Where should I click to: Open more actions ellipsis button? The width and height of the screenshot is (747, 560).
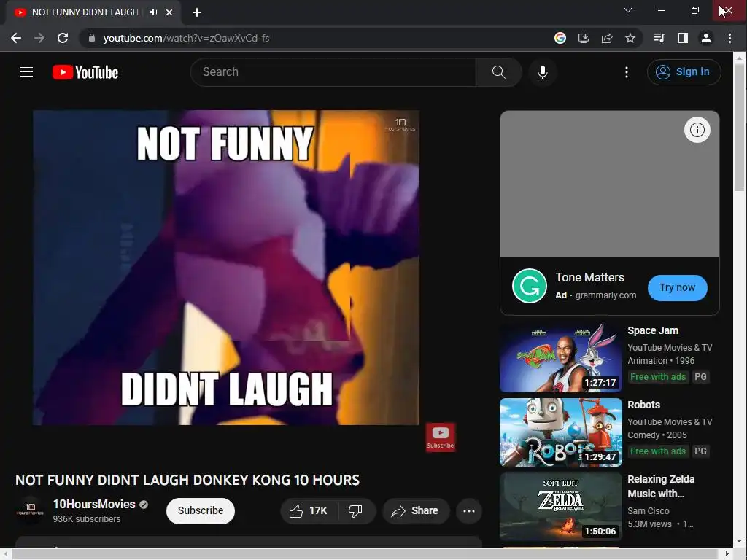[469, 511]
